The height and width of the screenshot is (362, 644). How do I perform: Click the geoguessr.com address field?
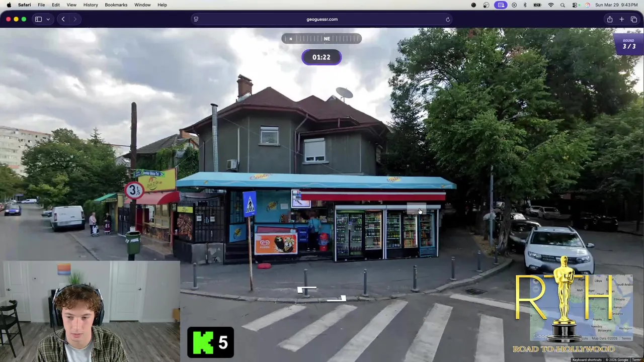[322, 19]
